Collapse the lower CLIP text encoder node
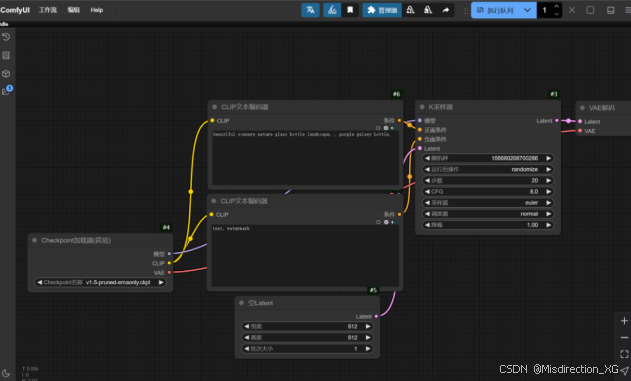 tap(214, 201)
